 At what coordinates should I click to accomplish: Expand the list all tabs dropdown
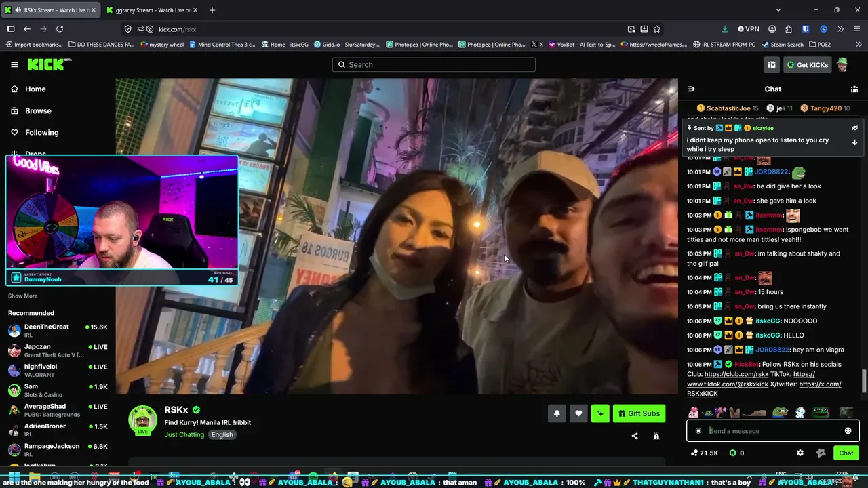pos(778,10)
